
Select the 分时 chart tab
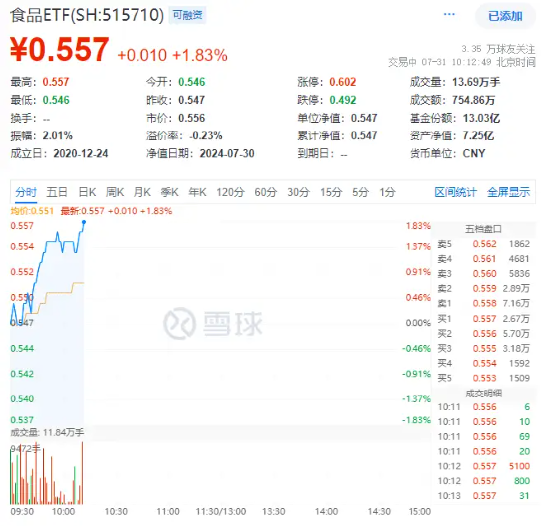pos(26,192)
